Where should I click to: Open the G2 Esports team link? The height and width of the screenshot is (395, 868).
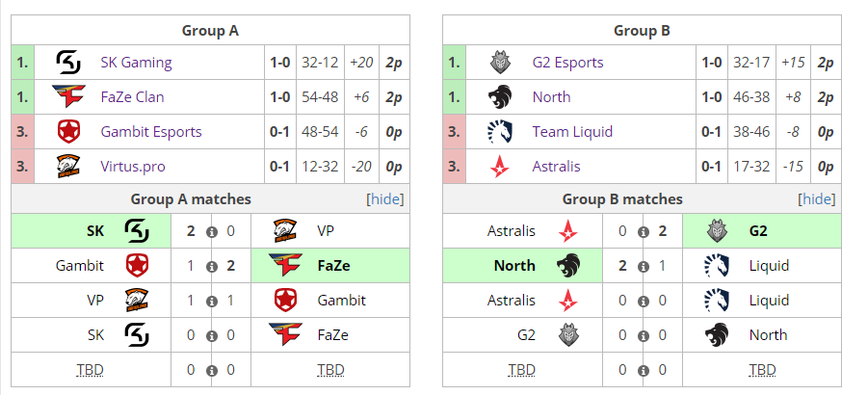pos(568,62)
